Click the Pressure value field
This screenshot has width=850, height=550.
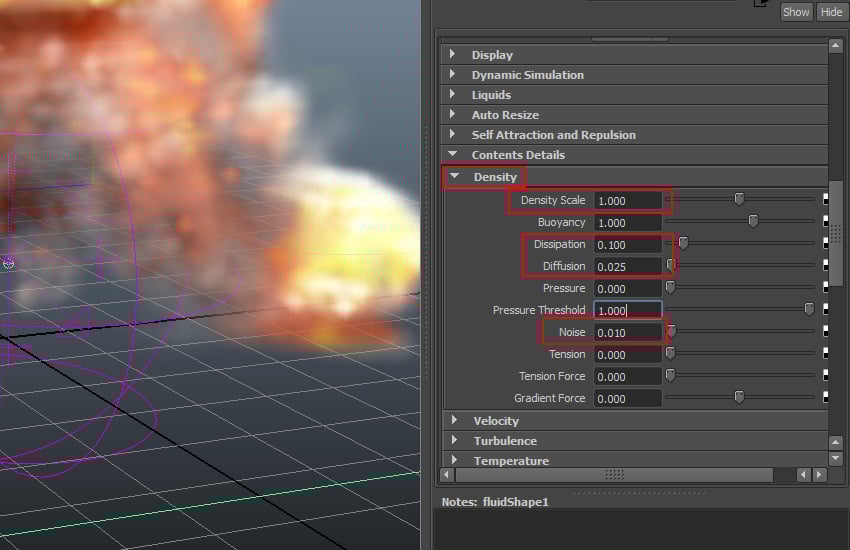[627, 289]
